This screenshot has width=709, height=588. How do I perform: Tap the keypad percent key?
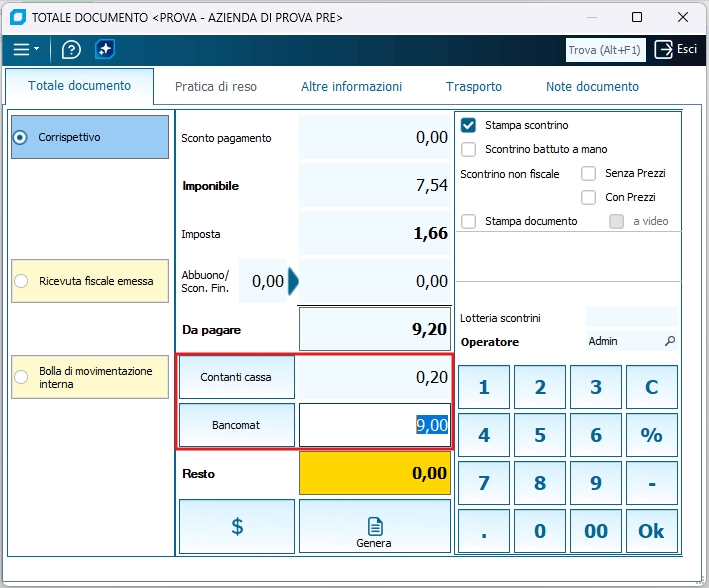click(652, 435)
